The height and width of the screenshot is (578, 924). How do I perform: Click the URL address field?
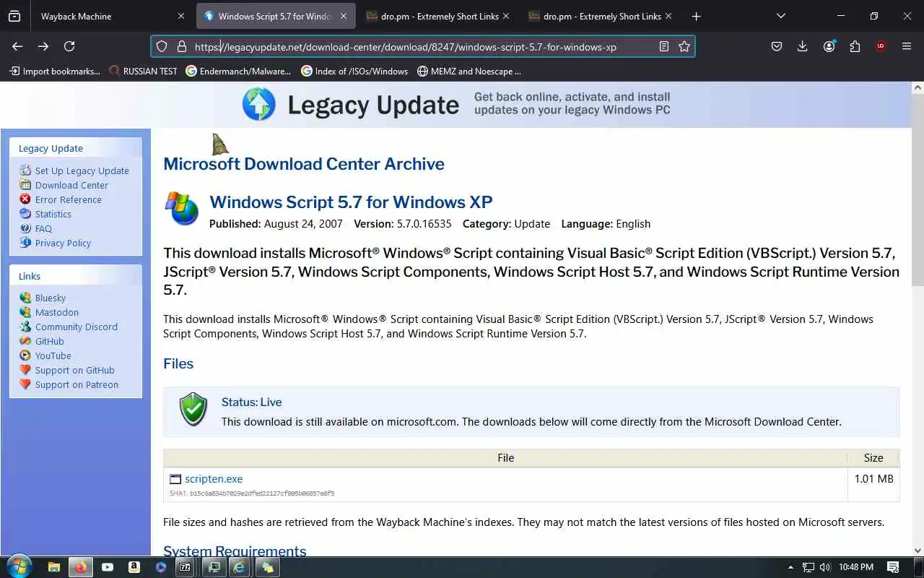coord(422,46)
